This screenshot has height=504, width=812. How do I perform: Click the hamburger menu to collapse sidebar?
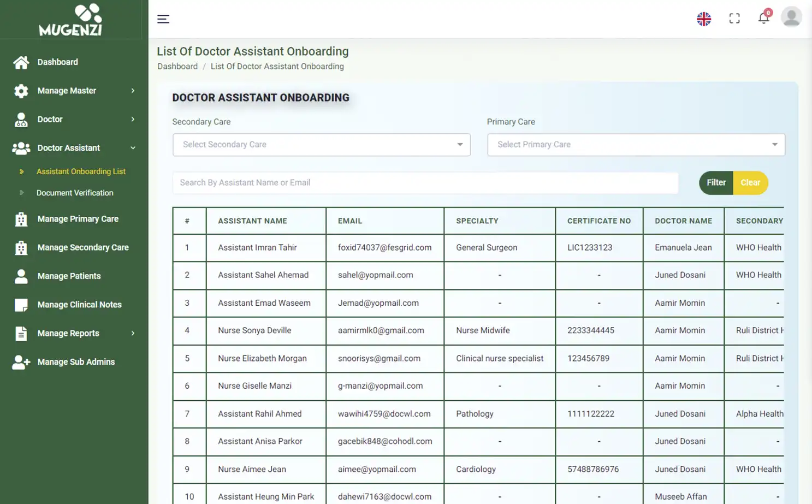(x=163, y=19)
